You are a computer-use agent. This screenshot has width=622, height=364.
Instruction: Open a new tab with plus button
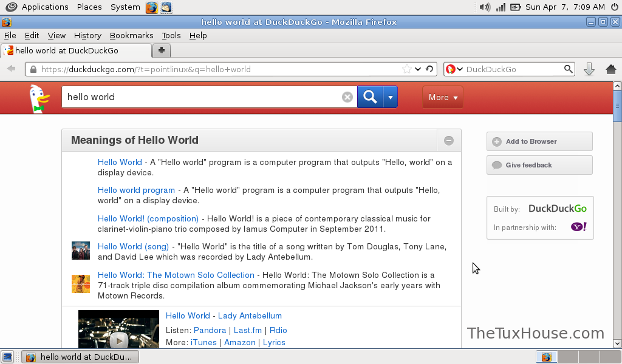[x=162, y=50]
